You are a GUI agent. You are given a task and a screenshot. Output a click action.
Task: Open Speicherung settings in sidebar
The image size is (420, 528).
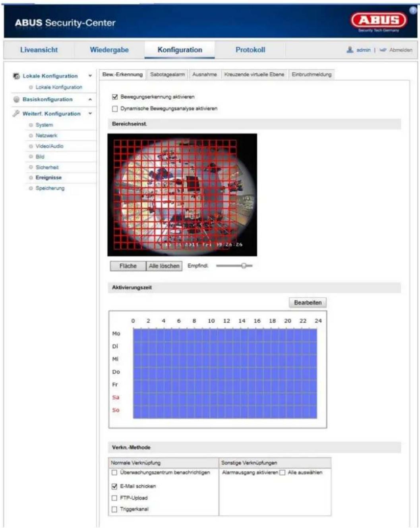pos(50,188)
